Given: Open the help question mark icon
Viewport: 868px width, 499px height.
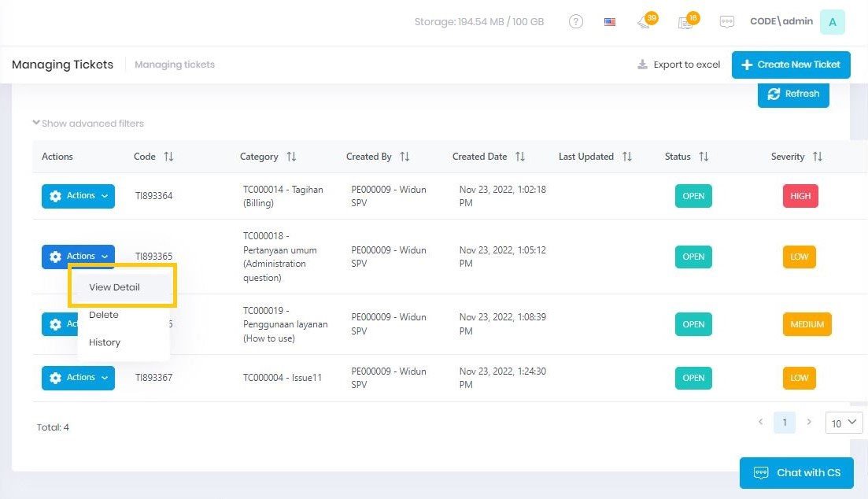Looking at the screenshot, I should 576,22.
